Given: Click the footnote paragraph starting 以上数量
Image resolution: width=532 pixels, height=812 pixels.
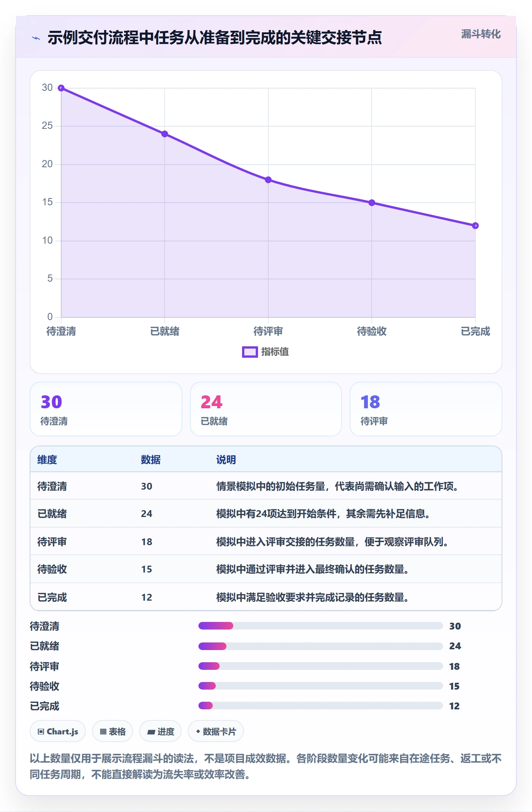Looking at the screenshot, I should point(266,766).
